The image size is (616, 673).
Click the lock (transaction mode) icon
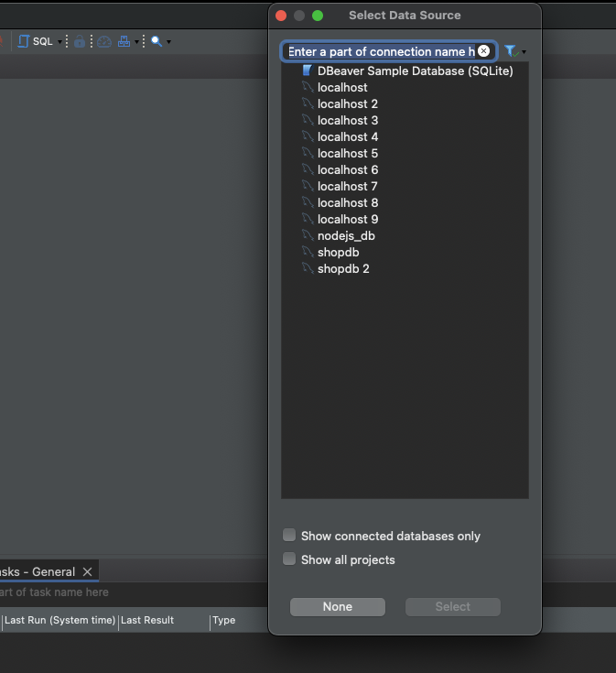(80, 41)
